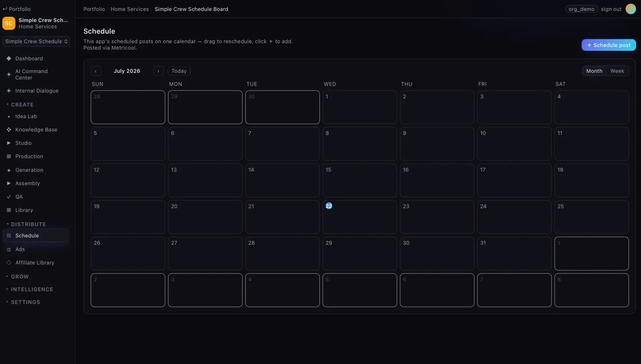Click the Ads sidebar icon
The image size is (641, 364).
[9, 250]
